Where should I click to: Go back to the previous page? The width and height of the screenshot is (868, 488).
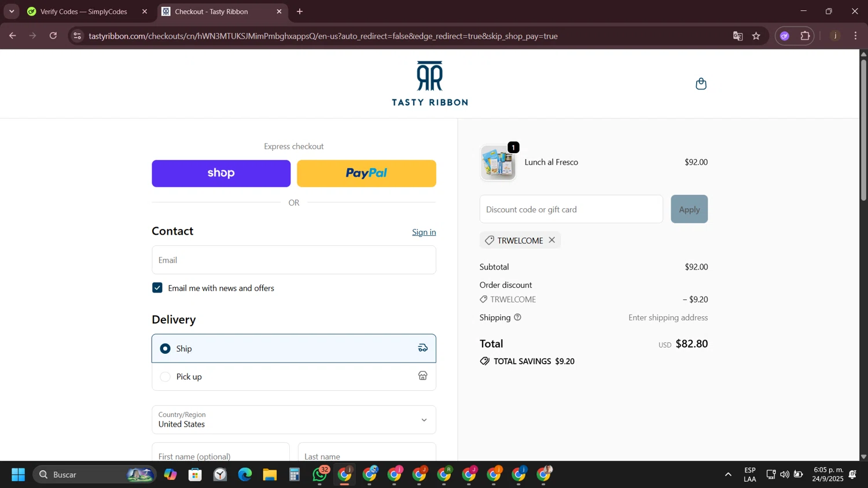tap(13, 36)
